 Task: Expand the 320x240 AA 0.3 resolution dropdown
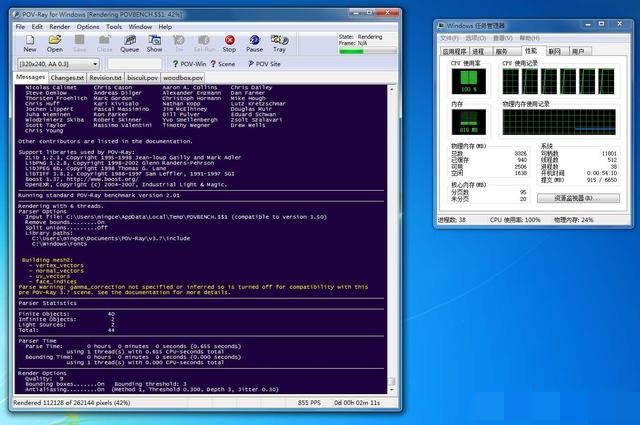click(x=95, y=64)
